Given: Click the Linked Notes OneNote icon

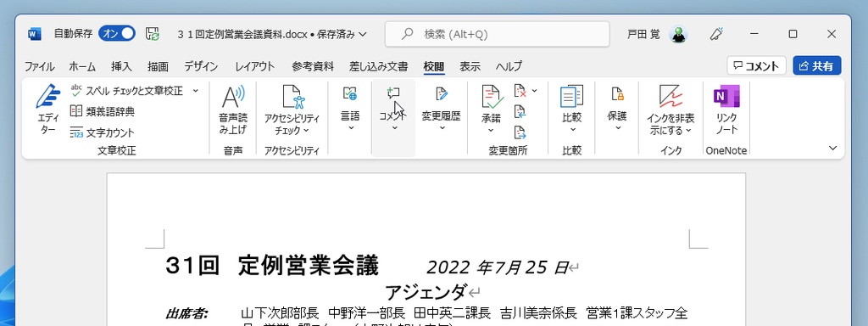Looking at the screenshot, I should (x=726, y=97).
